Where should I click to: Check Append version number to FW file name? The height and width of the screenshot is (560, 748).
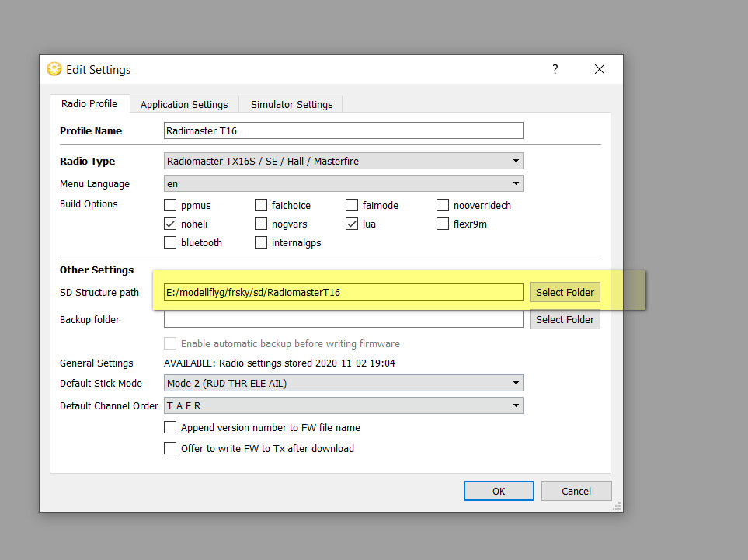tap(170, 427)
